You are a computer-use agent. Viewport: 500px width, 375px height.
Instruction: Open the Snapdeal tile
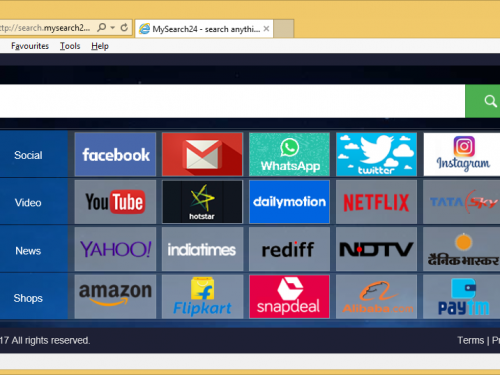coord(289,297)
